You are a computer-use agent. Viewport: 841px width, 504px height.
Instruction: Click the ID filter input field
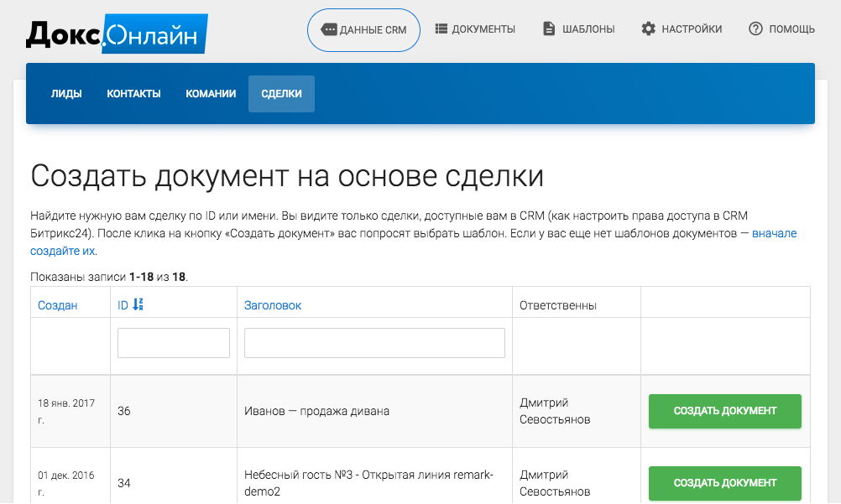click(173, 342)
